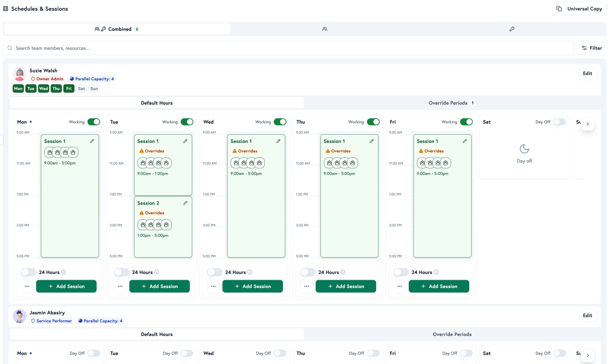Screen dimensions: 610x364
Task: Click Suzie's Sat day chip
Action: coord(82,89)
